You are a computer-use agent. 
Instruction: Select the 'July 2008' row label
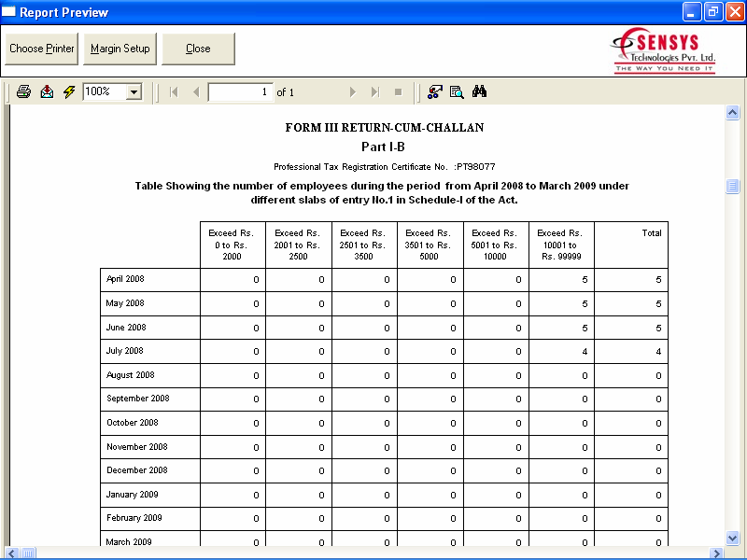124,351
